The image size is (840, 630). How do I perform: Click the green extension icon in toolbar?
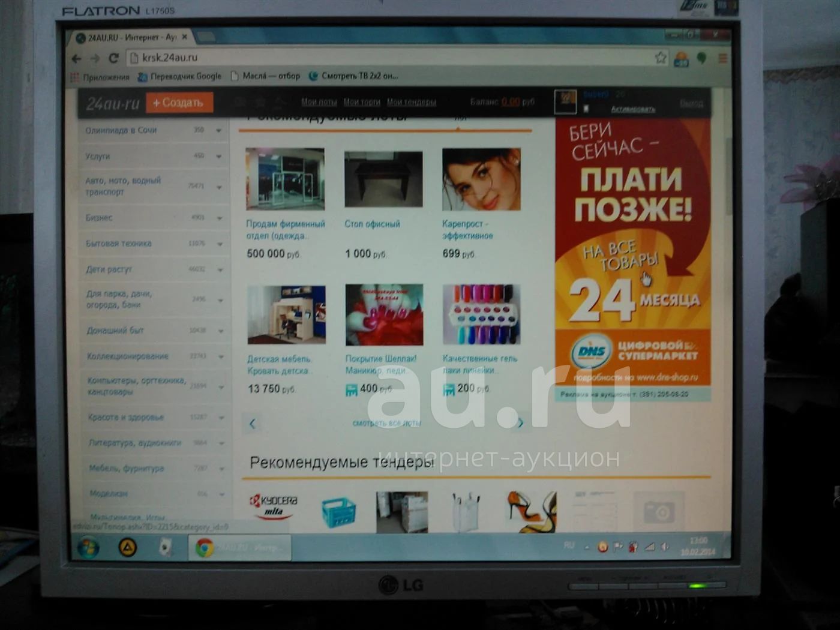[x=701, y=58]
